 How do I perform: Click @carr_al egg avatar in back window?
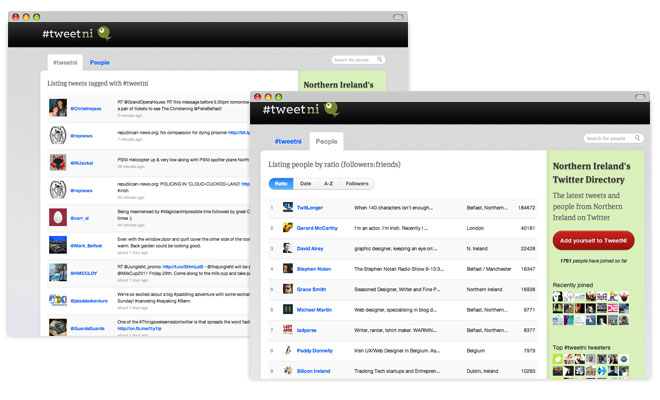pos(58,217)
